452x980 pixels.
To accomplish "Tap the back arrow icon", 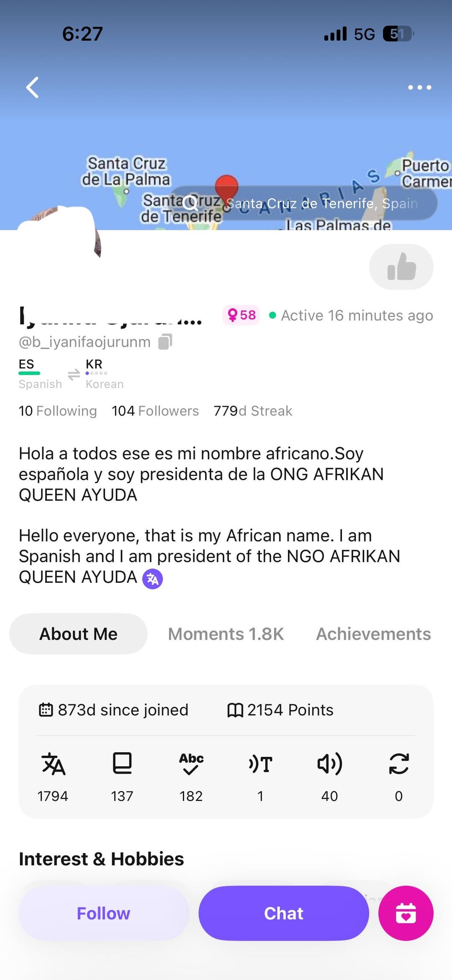I will point(33,87).
